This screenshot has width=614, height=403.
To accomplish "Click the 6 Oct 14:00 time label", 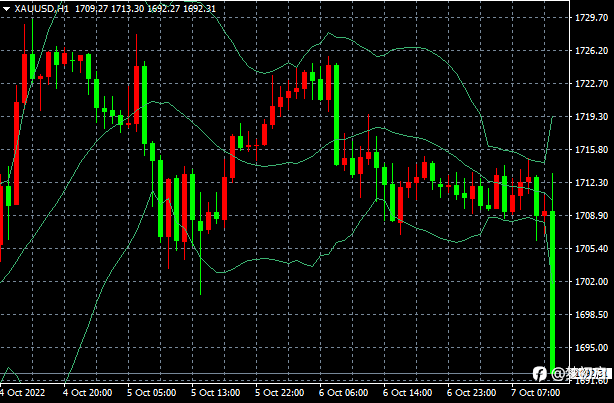I will pos(407,392).
